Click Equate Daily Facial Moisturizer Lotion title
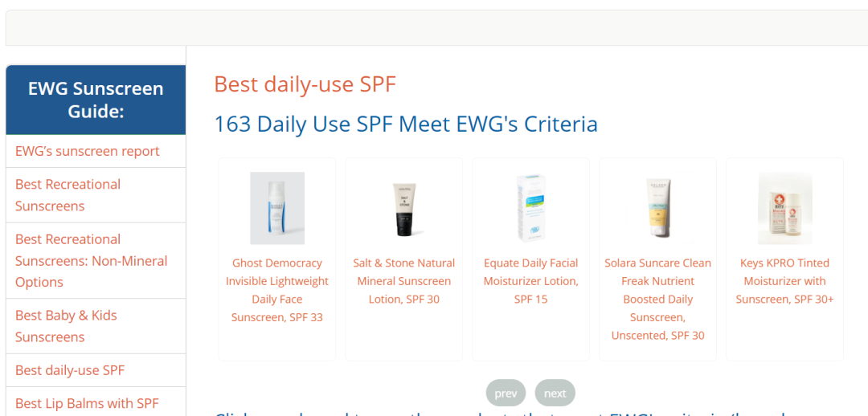868x416 pixels. [x=531, y=281]
